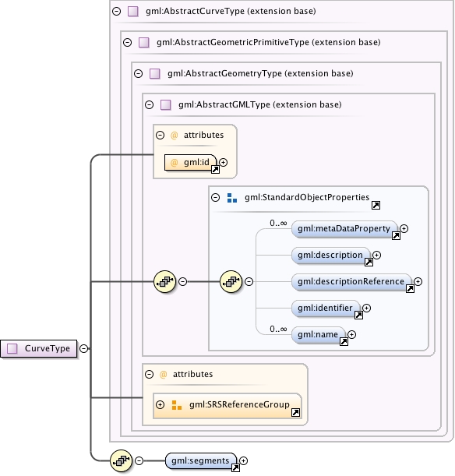Collapse gml:AbstractGeometryType extension base
The width and height of the screenshot is (455, 476).
click(139, 73)
